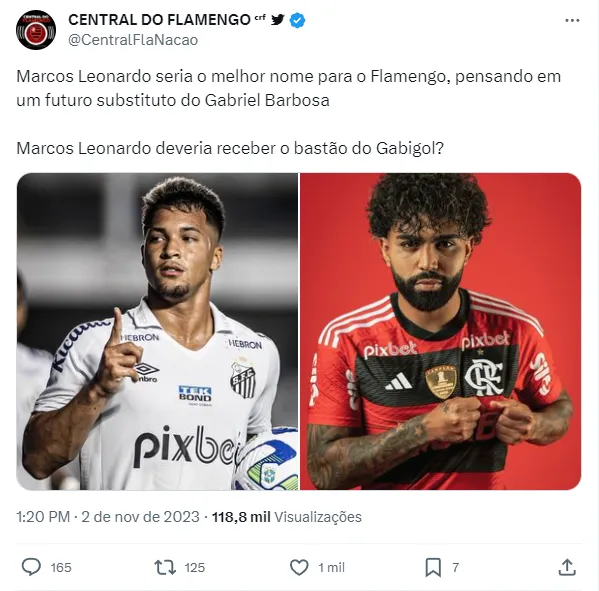The height and width of the screenshot is (591, 599).
Task: Open the CENTRAL DO FLAMENGO display name
Action: (159, 20)
